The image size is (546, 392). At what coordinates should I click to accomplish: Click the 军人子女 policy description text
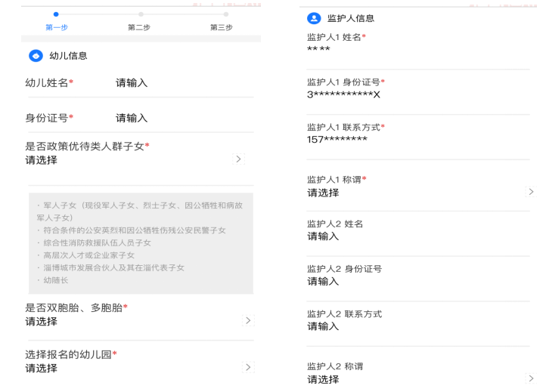(140, 211)
